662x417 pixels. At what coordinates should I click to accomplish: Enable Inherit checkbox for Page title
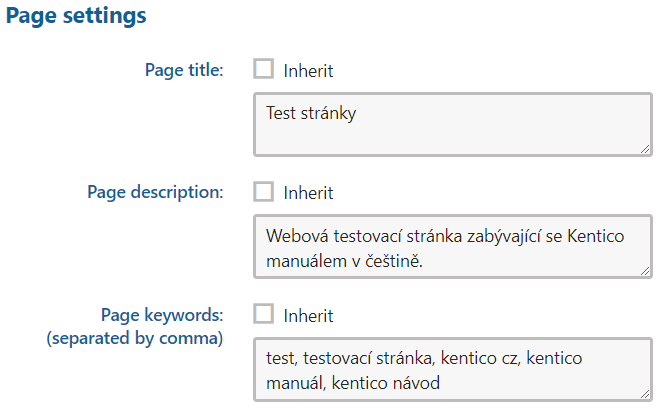tap(264, 70)
